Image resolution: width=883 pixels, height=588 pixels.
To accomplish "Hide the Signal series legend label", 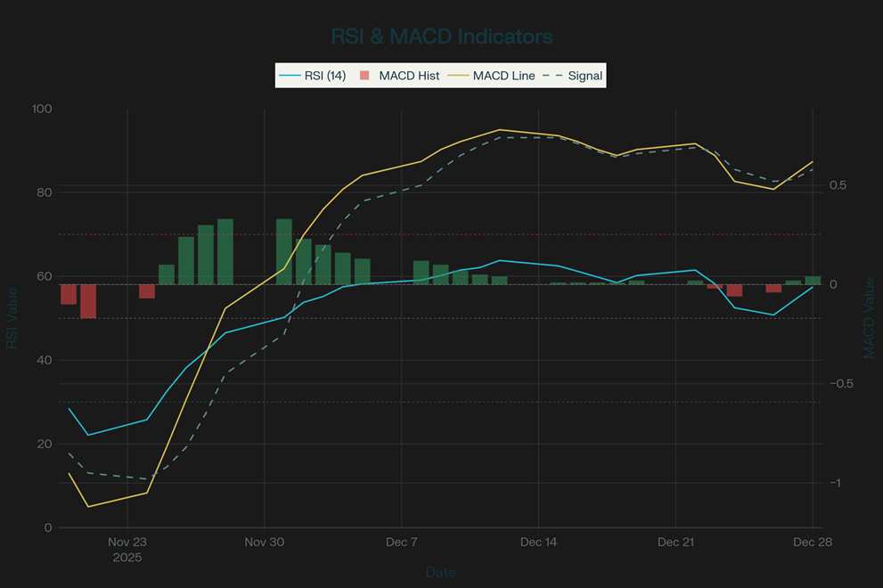I will (x=585, y=76).
